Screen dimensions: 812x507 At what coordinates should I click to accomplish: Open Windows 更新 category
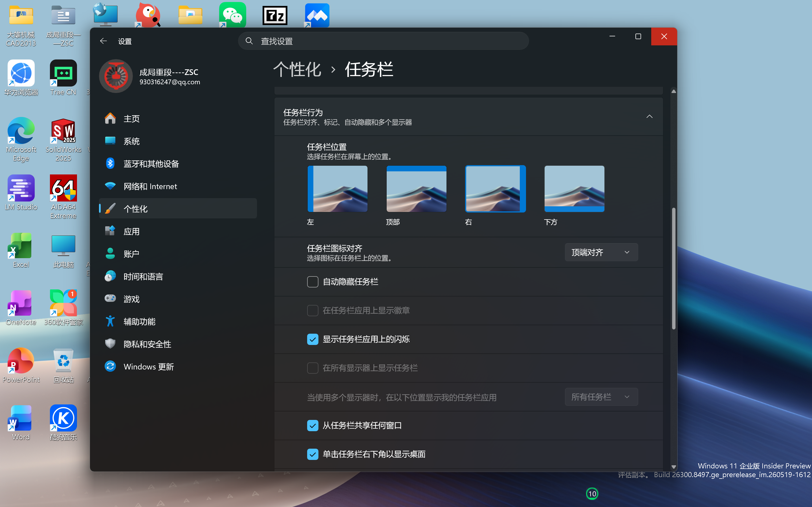pos(178,366)
